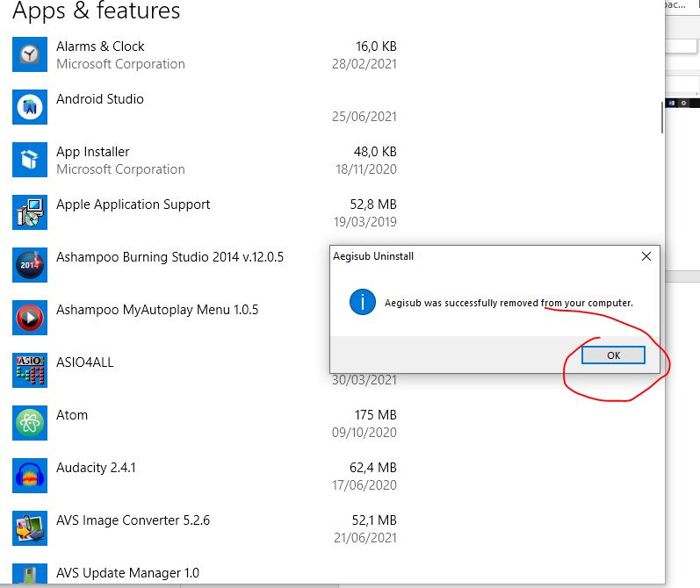Click the successfully removed message text
Image resolution: width=700 pixels, height=588 pixels.
tap(509, 303)
